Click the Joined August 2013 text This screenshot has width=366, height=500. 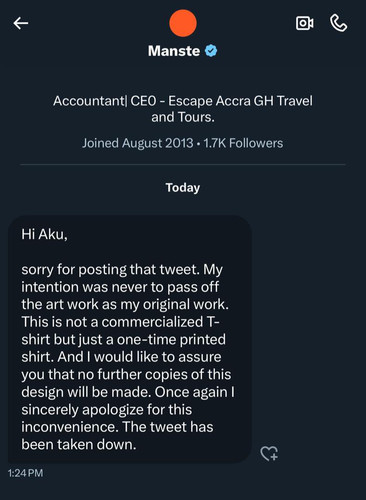(138, 143)
